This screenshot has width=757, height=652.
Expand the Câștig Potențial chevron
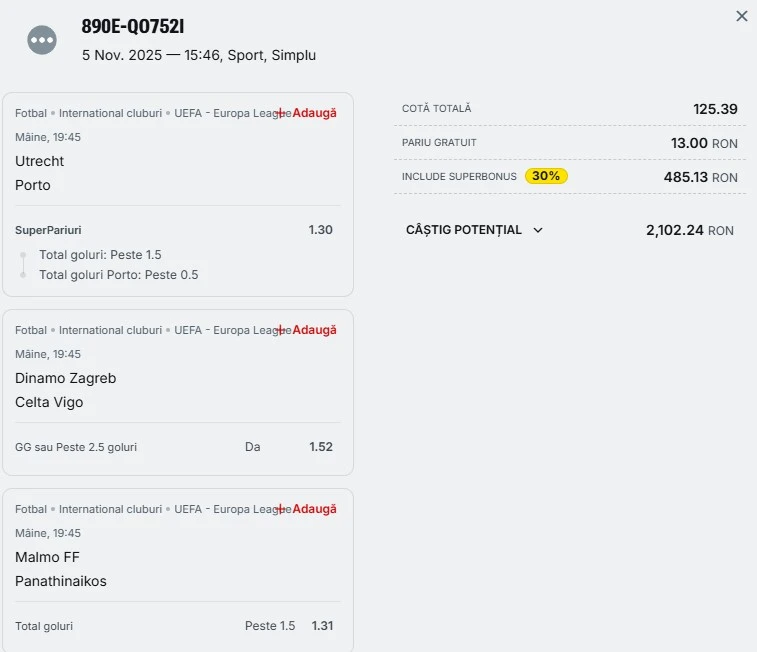[x=538, y=230]
